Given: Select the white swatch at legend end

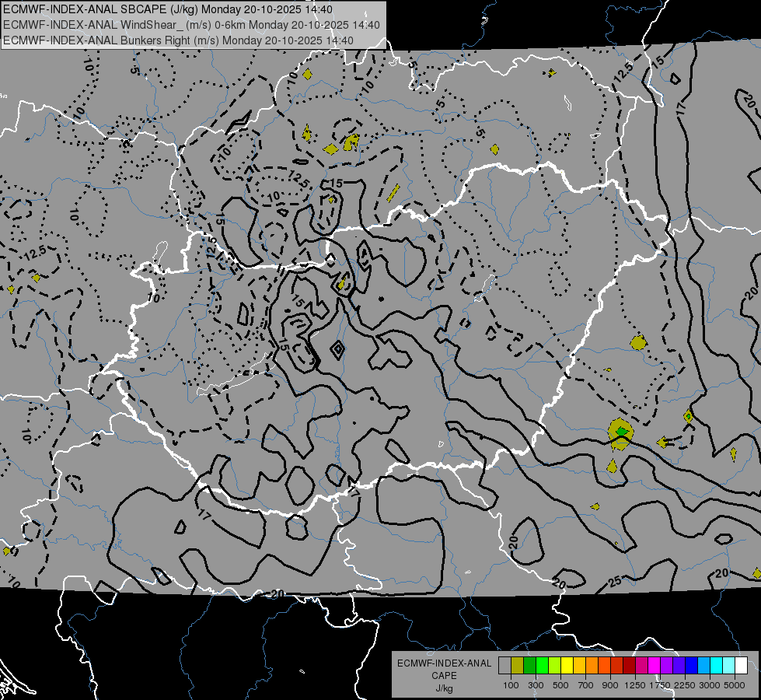Looking at the screenshot, I should [x=741, y=666].
